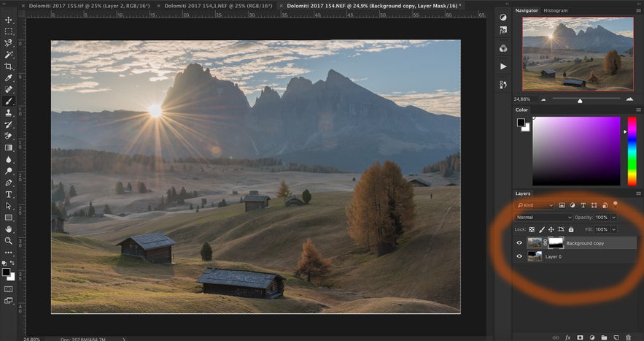The height and width of the screenshot is (341, 644).
Task: Toggle filter for shape layers
Action: (x=594, y=205)
